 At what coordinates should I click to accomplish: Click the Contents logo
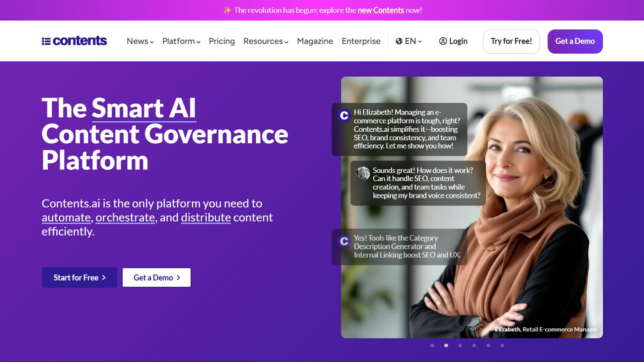pyautogui.click(x=74, y=41)
